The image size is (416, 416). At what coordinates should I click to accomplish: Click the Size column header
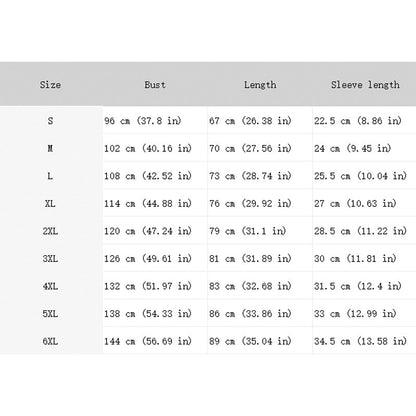[50, 85]
